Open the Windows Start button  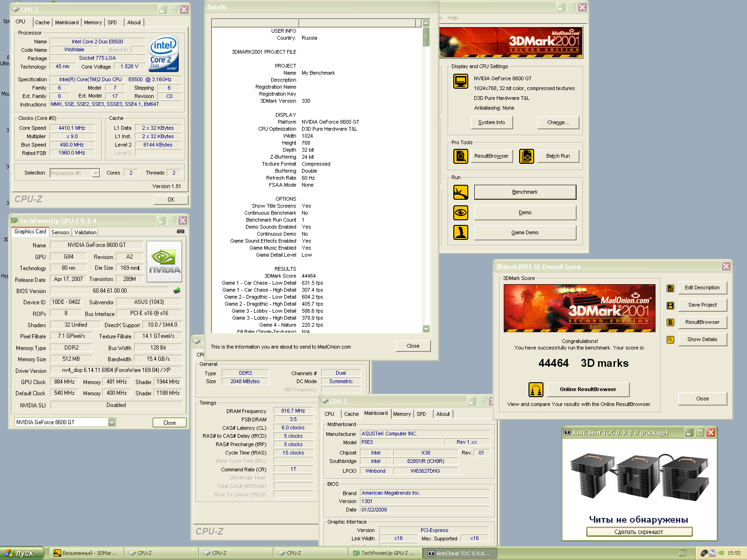(22, 553)
